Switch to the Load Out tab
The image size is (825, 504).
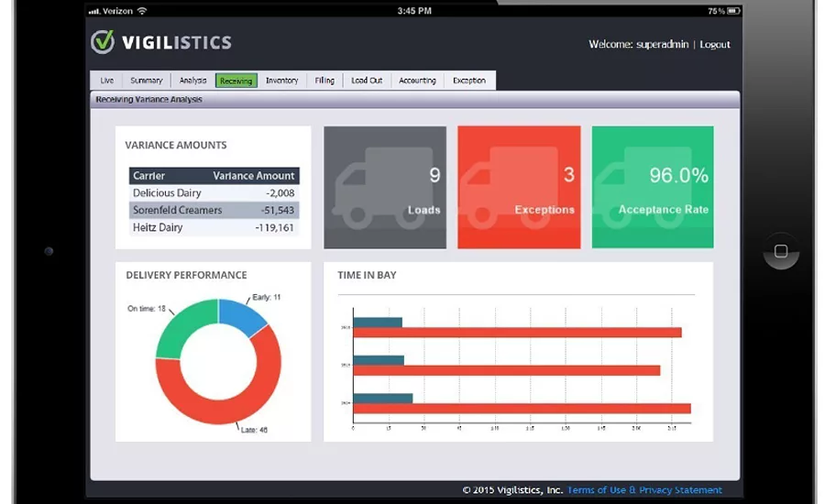pyautogui.click(x=367, y=81)
